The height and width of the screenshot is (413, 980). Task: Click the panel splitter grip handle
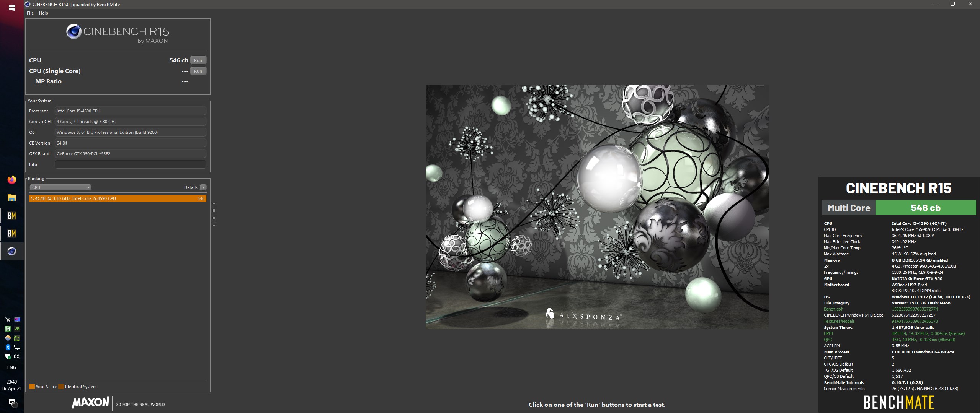[x=214, y=215]
